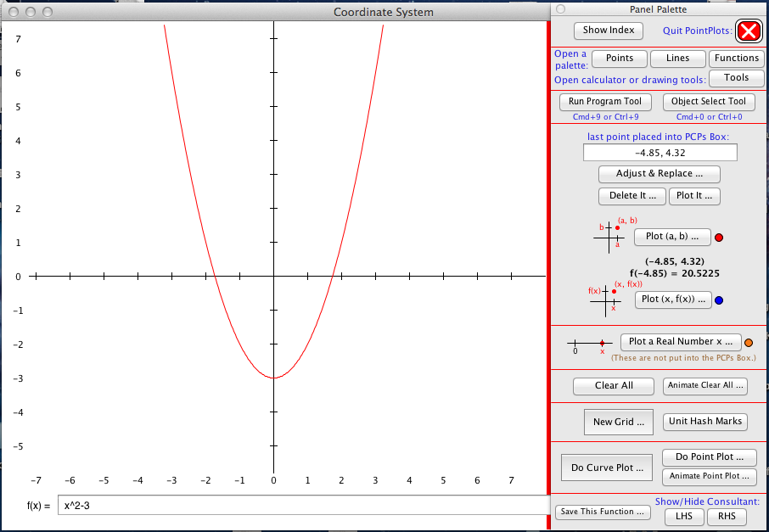
Task: Click the 'Cmd+9 or Ctrl+9' shortcut text
Action: pyautogui.click(x=606, y=117)
